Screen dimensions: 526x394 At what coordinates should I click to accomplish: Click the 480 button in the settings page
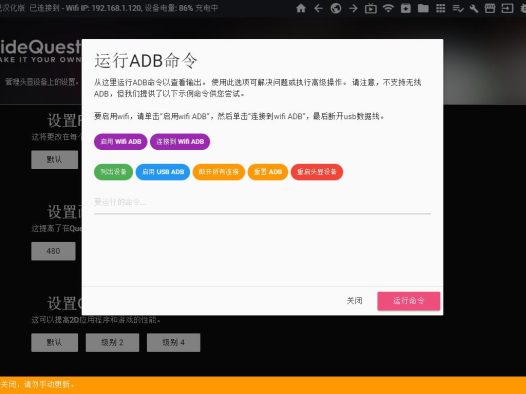pos(53,251)
